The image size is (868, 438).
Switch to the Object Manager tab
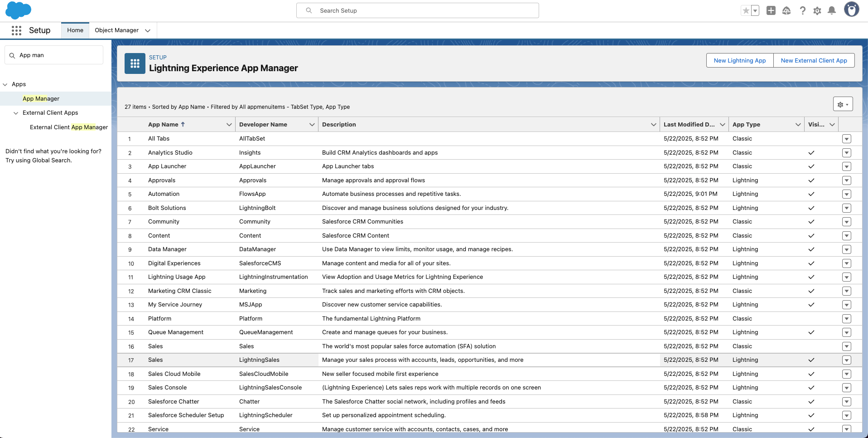[117, 30]
